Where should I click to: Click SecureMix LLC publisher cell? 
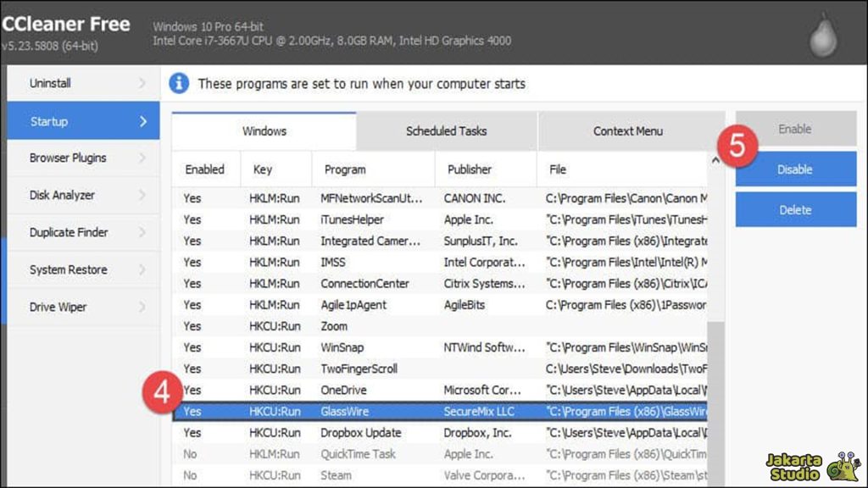point(479,411)
